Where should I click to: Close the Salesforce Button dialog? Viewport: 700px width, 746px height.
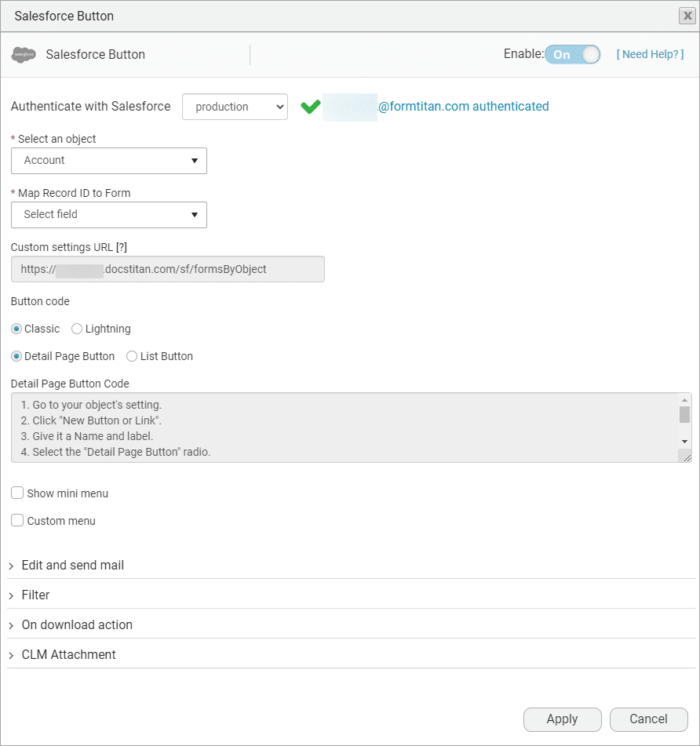(x=686, y=16)
